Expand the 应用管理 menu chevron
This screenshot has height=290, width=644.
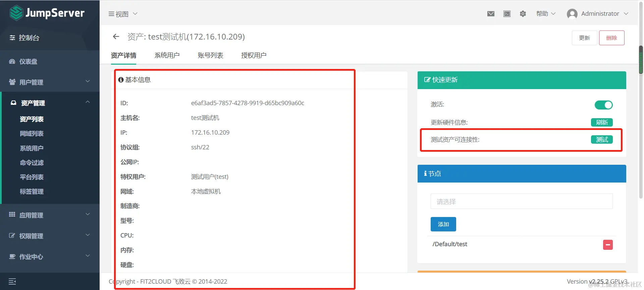point(88,214)
